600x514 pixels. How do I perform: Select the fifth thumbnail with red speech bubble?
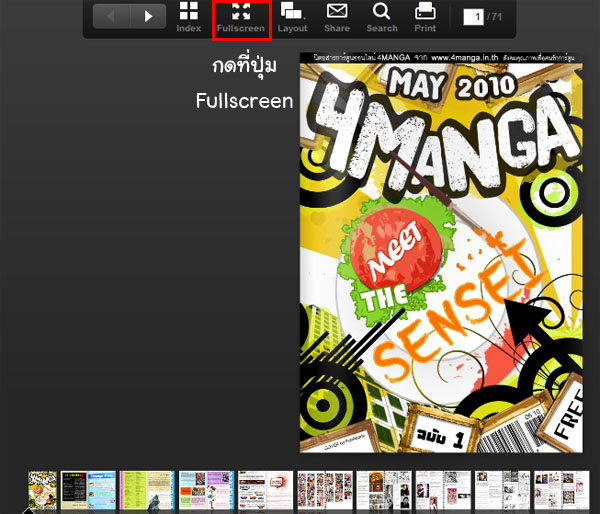[266, 491]
